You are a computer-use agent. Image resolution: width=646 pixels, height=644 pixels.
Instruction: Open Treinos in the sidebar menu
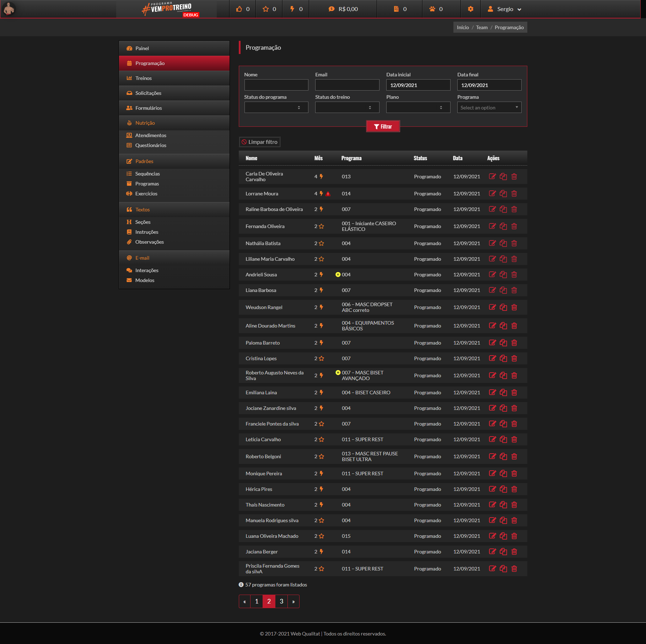144,78
